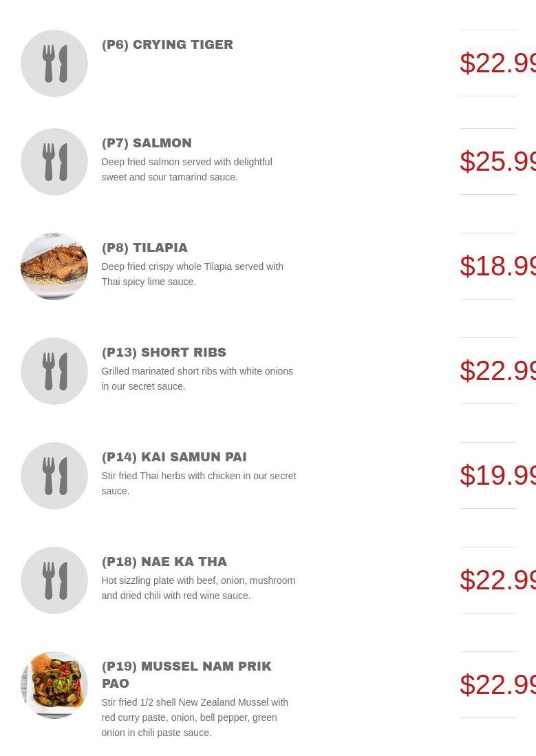This screenshot has height=756, width=536.
Task: Select the (P6) Crying Tiger title
Action: 167,45
